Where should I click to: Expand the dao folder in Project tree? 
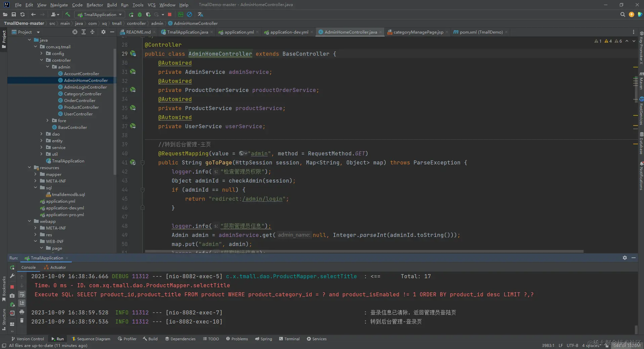tap(42, 134)
